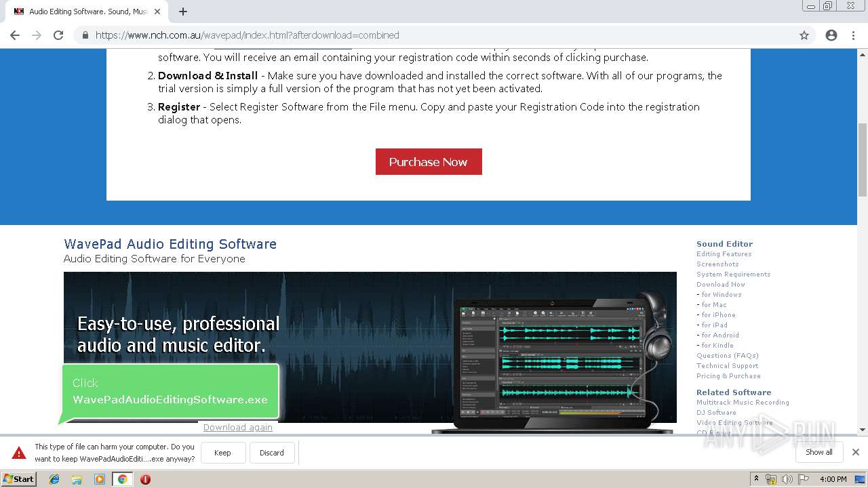Open the volume speaker tray icon
The image size is (868, 488).
point(787,479)
